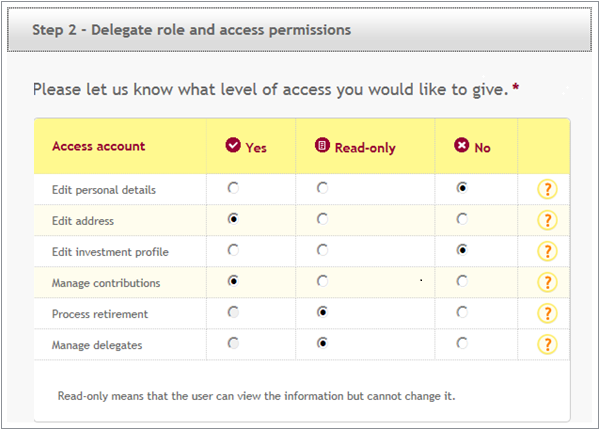
Task: Select Yes for Edit personal details
Action: pos(233,188)
